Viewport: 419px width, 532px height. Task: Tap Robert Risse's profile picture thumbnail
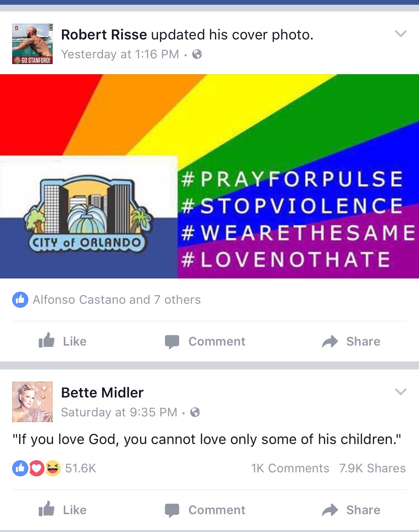[32, 44]
